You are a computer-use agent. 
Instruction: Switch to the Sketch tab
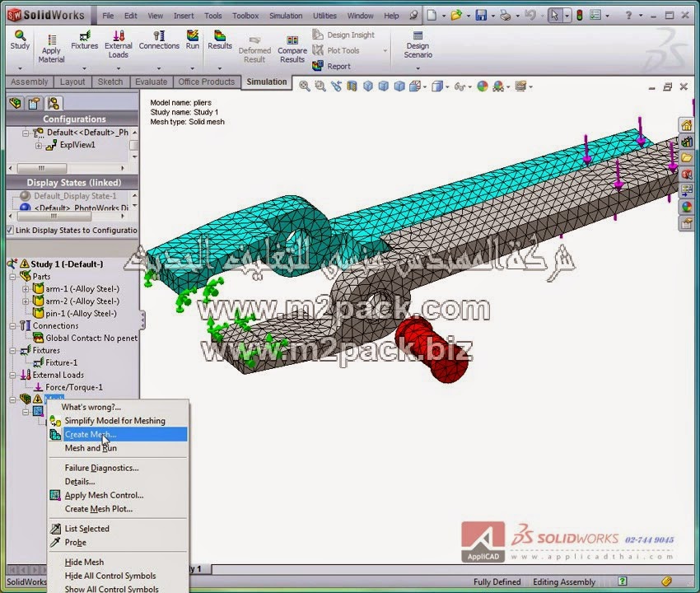(x=110, y=82)
